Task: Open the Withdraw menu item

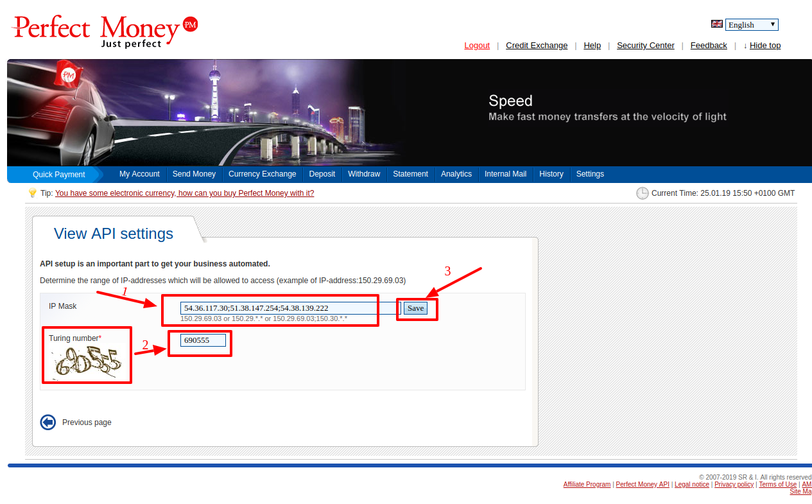Action: 364,174
